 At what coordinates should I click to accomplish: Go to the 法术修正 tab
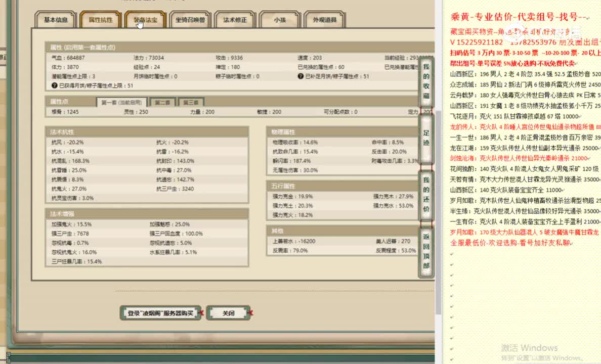pos(235,20)
